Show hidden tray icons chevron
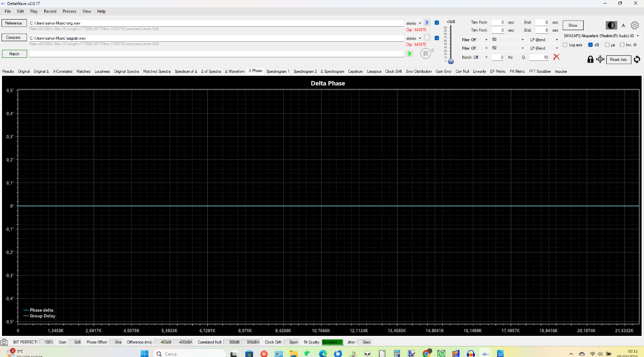The height and width of the screenshot is (357, 644). pos(571,353)
